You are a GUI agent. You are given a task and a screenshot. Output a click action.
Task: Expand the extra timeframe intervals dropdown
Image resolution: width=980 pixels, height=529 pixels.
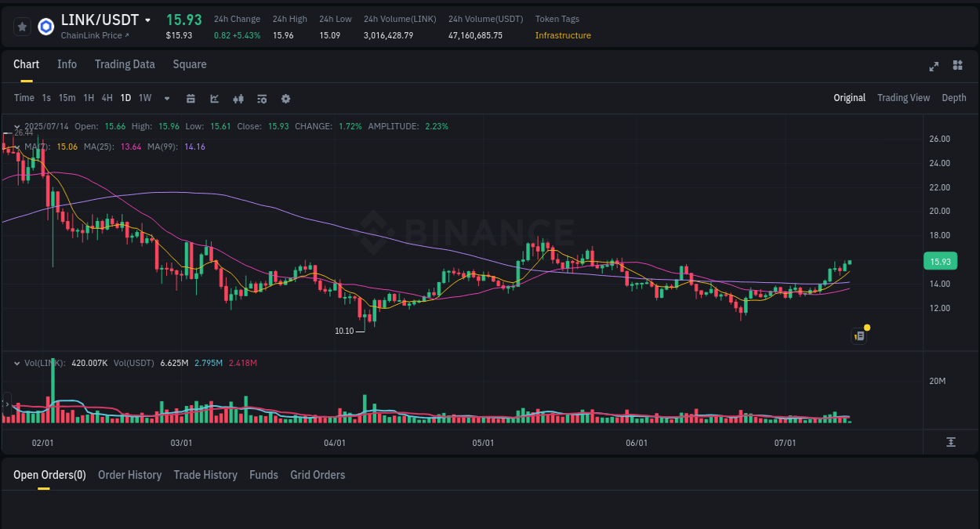[166, 99]
